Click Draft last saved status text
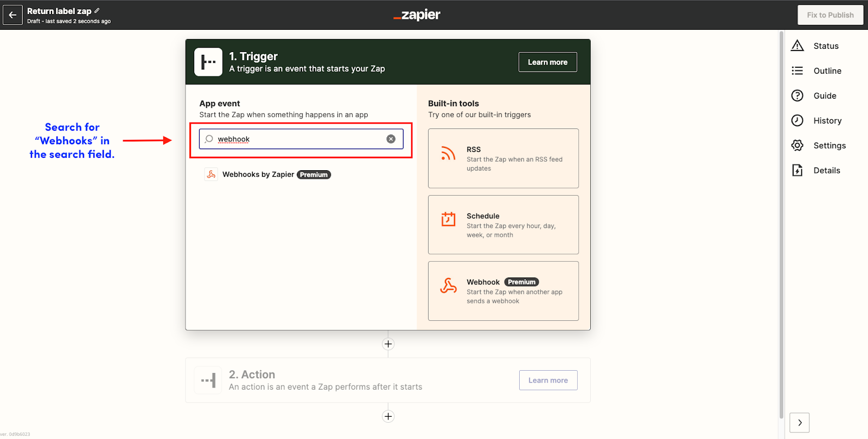 click(69, 21)
